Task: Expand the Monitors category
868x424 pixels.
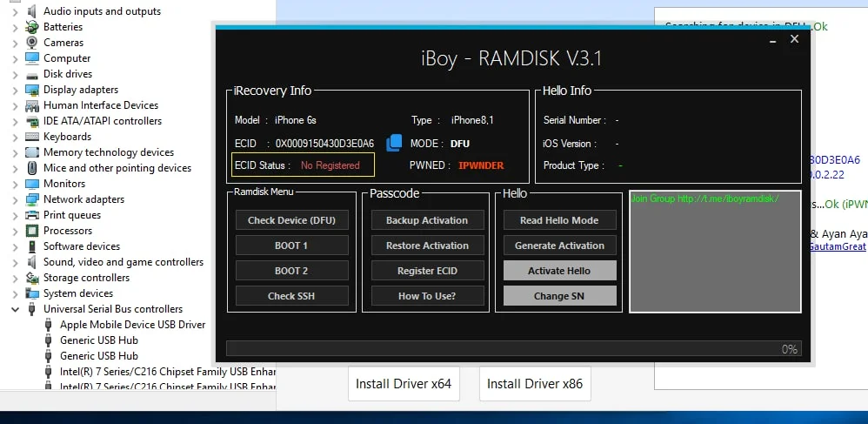Action: click(x=15, y=184)
